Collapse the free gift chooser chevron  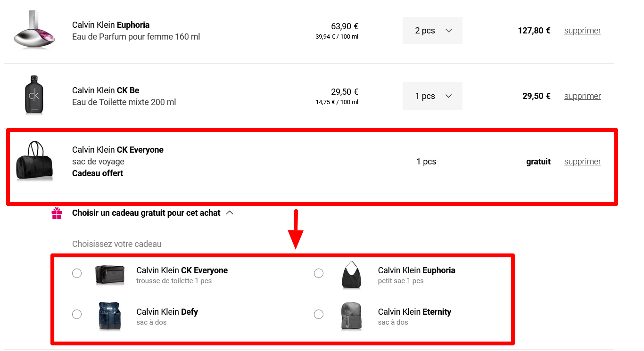pyautogui.click(x=230, y=213)
